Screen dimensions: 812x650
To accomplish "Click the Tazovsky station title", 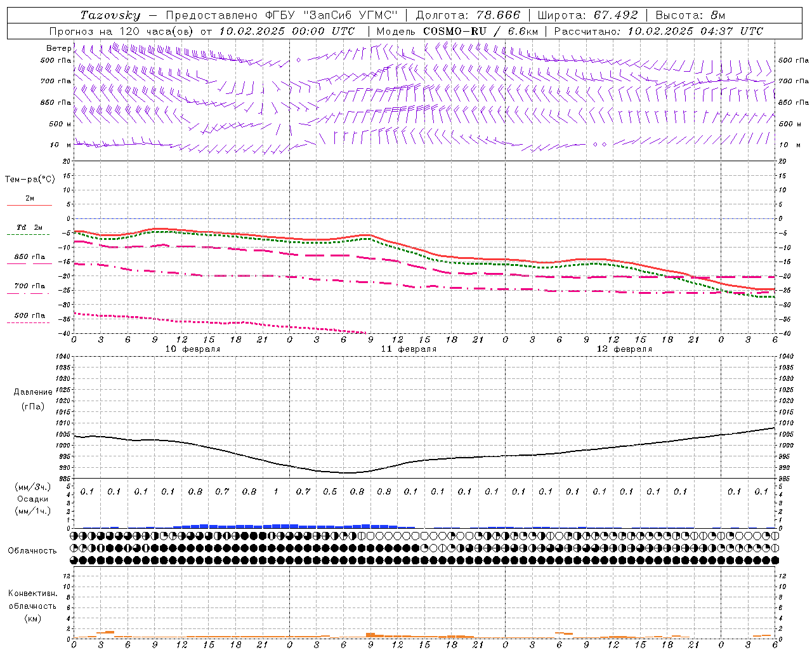I will [110, 15].
